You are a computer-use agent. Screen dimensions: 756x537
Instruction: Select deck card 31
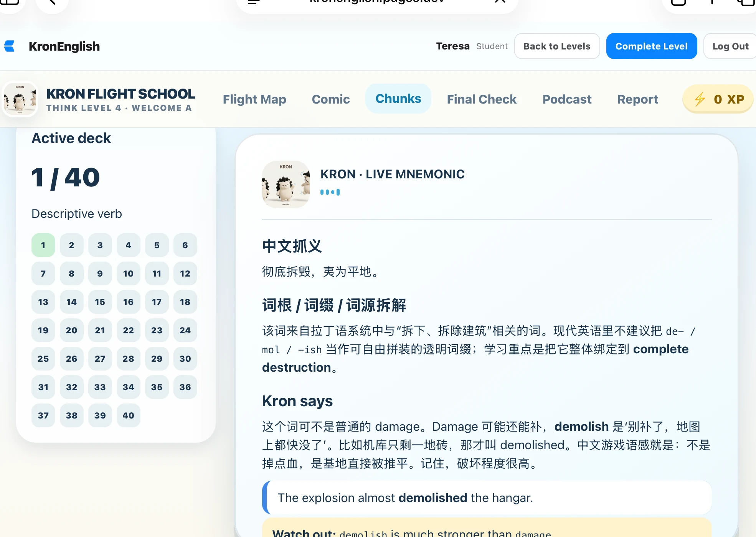tap(43, 387)
